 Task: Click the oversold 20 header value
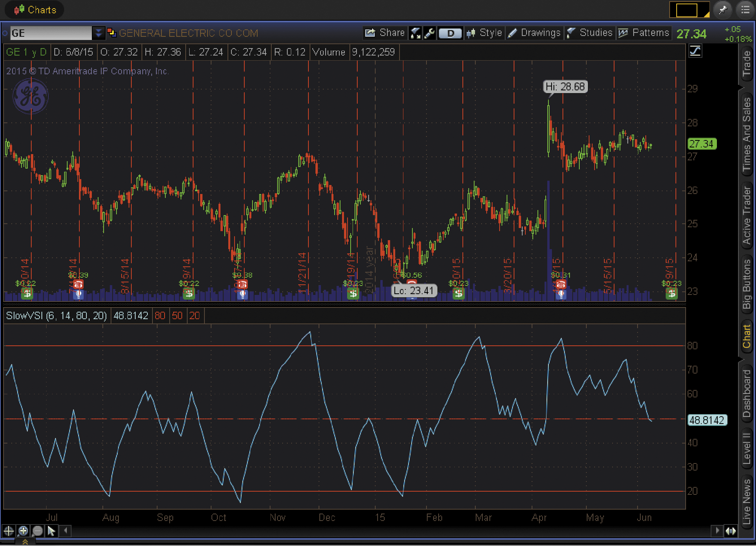pyautogui.click(x=195, y=316)
